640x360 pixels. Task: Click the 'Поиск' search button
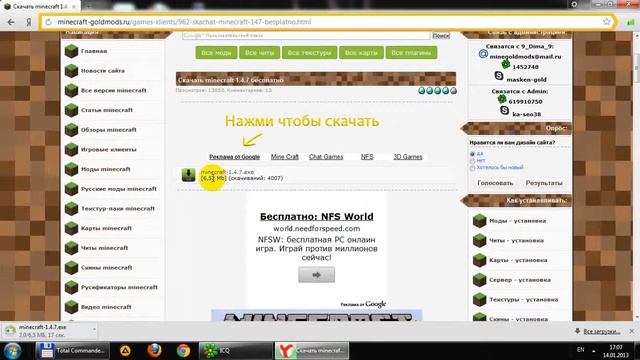point(441,36)
